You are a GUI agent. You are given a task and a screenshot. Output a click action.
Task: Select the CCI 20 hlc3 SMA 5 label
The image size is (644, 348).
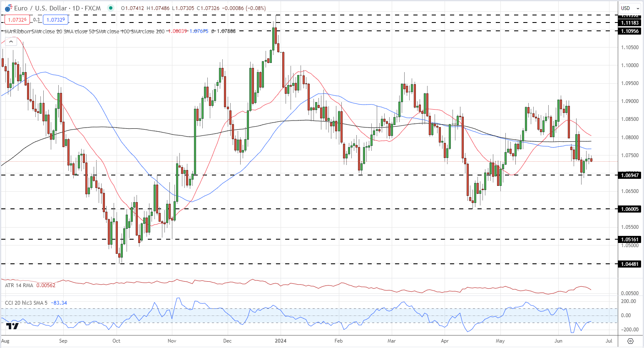[x=26, y=303]
